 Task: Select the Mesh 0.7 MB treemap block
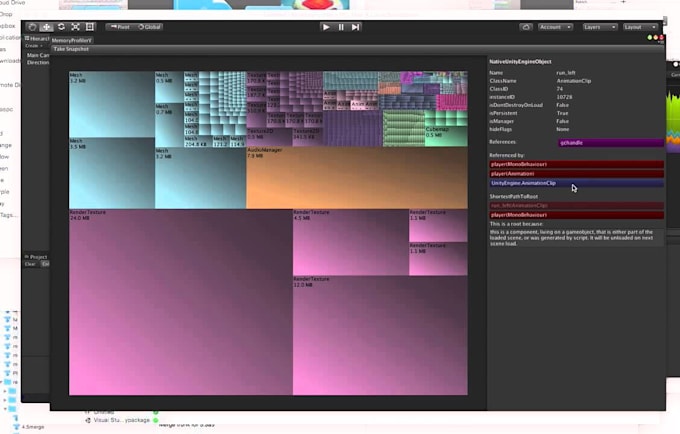[169, 125]
